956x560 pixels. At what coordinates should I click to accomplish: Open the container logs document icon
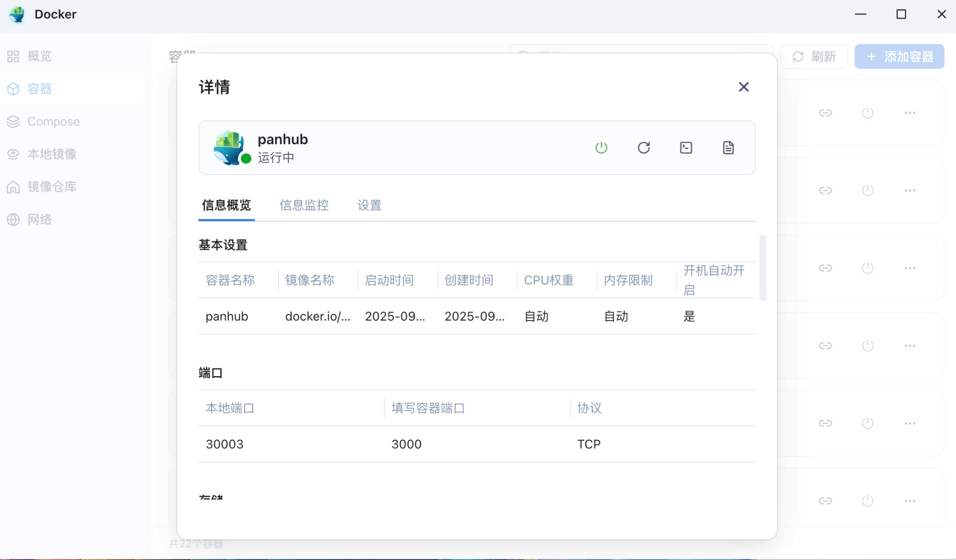(x=728, y=148)
